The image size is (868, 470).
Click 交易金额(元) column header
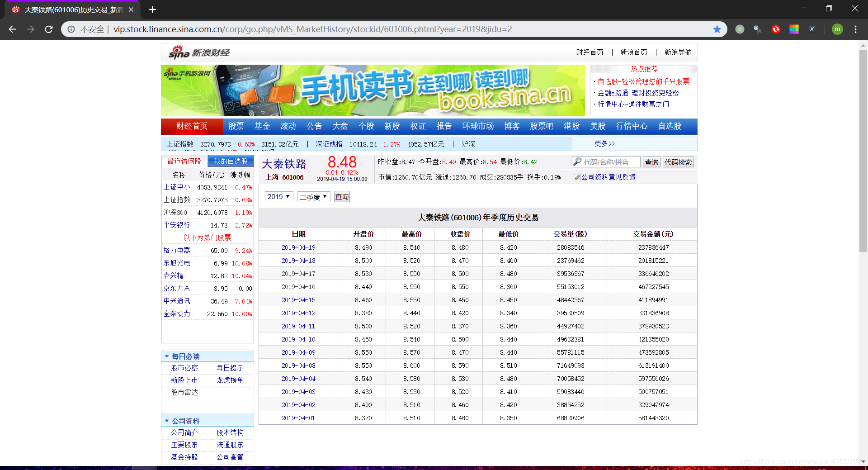click(x=653, y=234)
